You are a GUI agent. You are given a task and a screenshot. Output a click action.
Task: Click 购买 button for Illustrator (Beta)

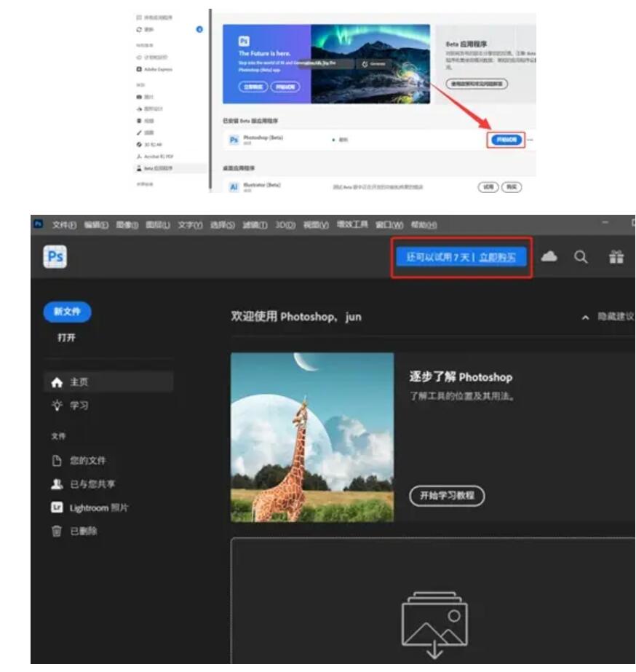512,187
